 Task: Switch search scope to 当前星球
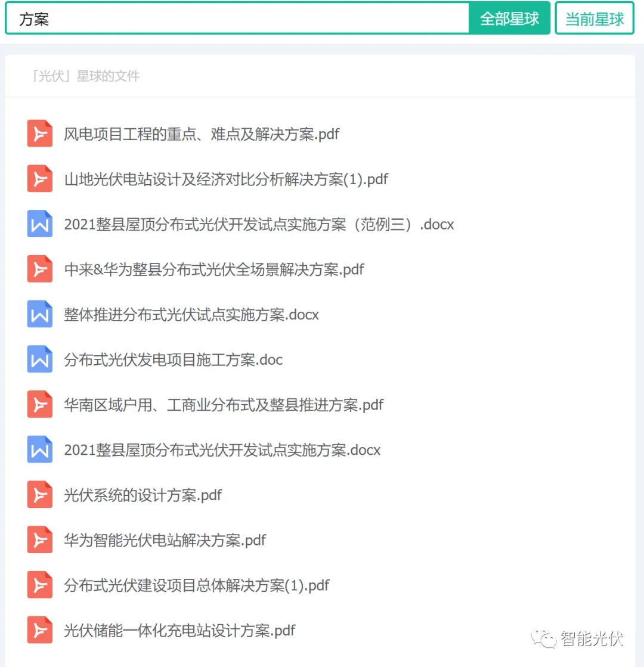click(594, 18)
